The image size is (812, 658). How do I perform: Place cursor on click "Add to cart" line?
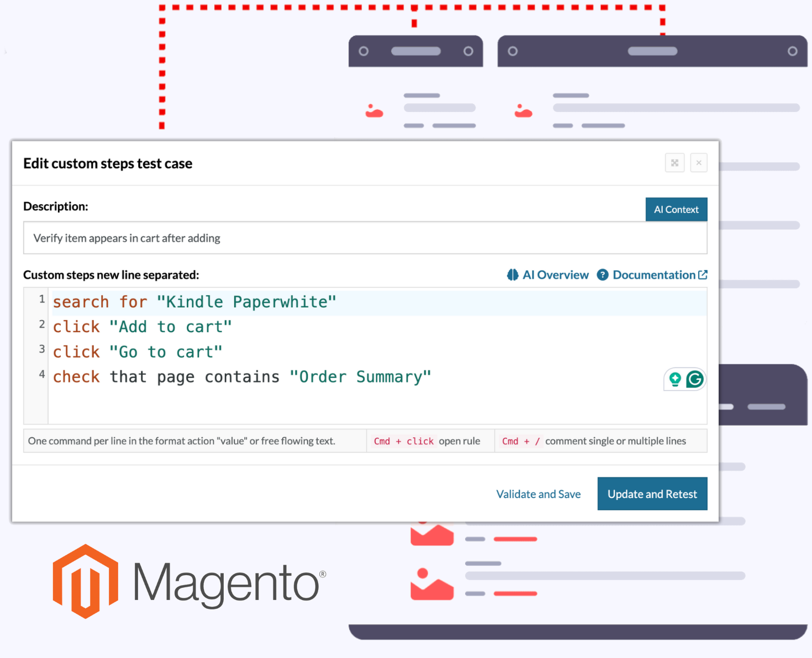click(x=143, y=327)
